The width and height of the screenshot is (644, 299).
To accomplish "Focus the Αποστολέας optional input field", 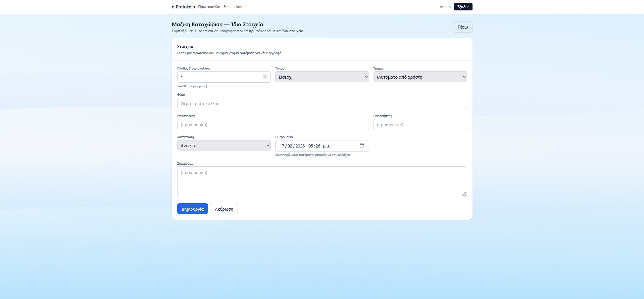I will click(273, 125).
